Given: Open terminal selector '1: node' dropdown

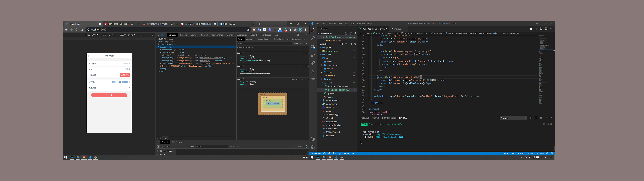Looking at the screenshot, I should pyautogui.click(x=513, y=118).
